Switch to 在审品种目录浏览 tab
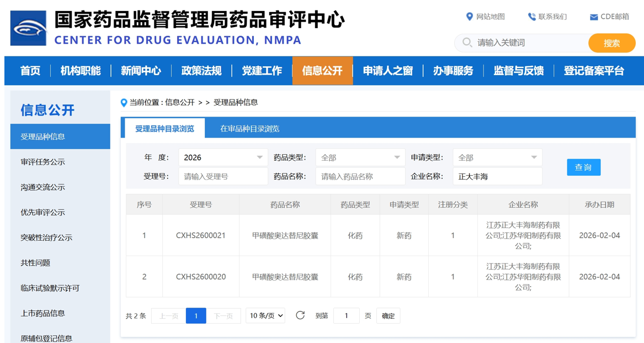Screen dimensions: 644x343 (x=249, y=129)
